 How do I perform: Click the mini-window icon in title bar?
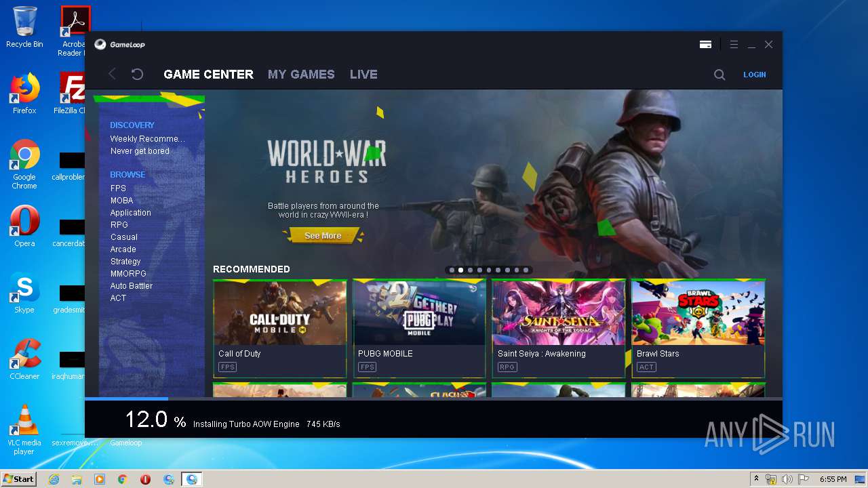pos(705,44)
